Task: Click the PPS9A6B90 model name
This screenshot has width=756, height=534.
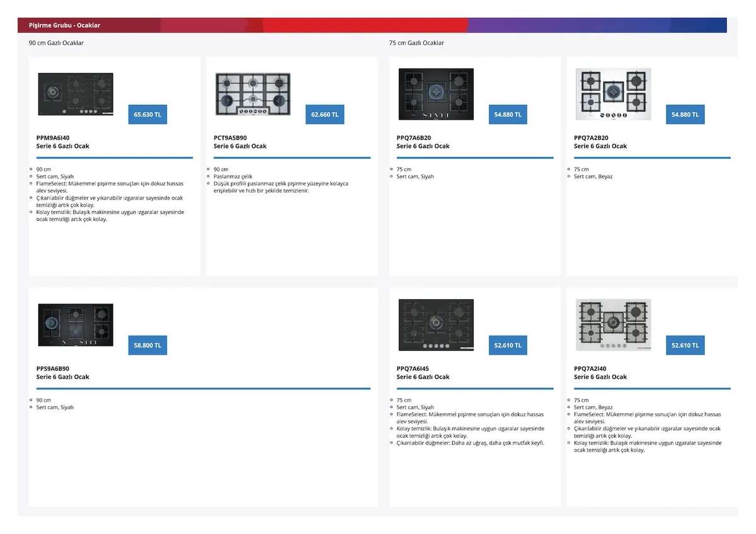Action: tap(53, 369)
